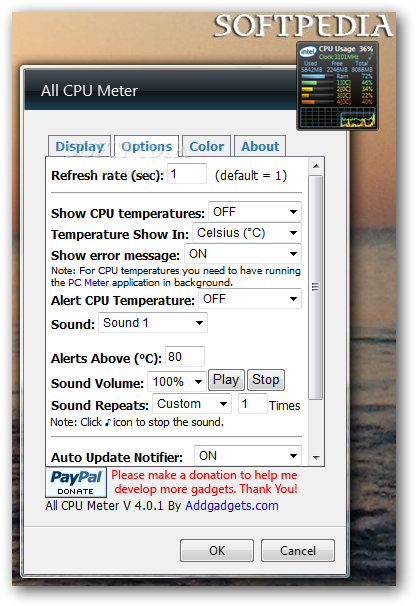Click the PayPal Donate button
The height and width of the screenshot is (606, 416).
tap(76, 482)
